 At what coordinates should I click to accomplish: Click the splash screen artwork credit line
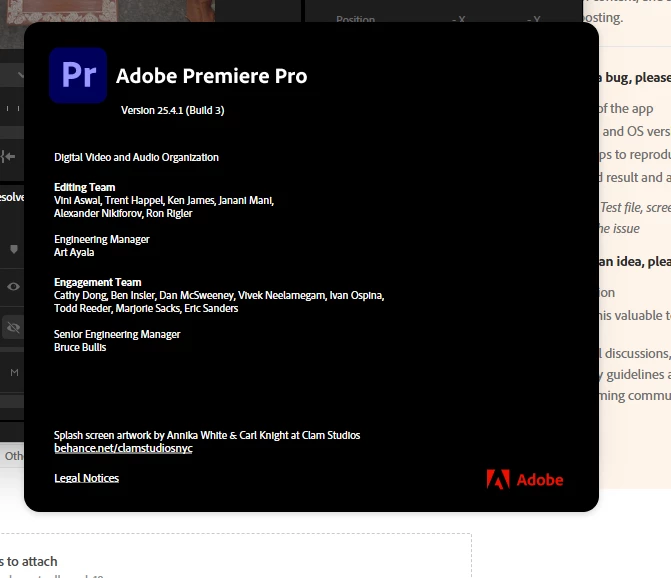(x=207, y=435)
